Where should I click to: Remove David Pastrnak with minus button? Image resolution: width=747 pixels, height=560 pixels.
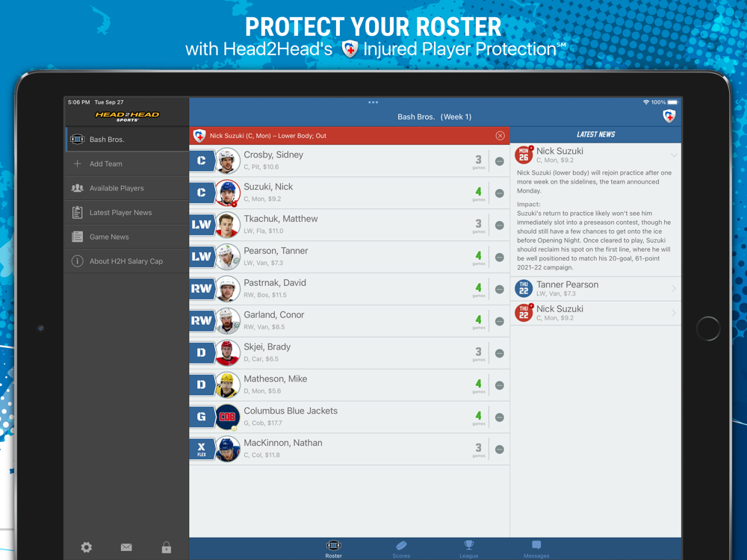point(499,289)
